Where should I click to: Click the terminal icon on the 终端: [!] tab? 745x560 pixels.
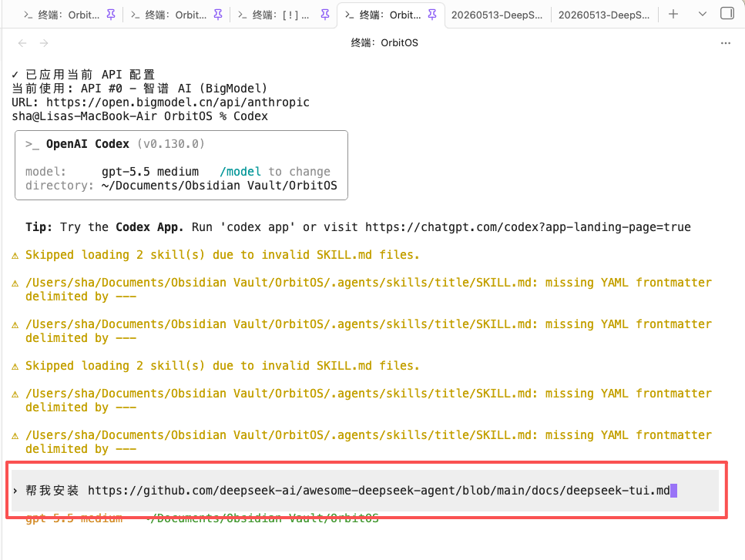pos(243,15)
